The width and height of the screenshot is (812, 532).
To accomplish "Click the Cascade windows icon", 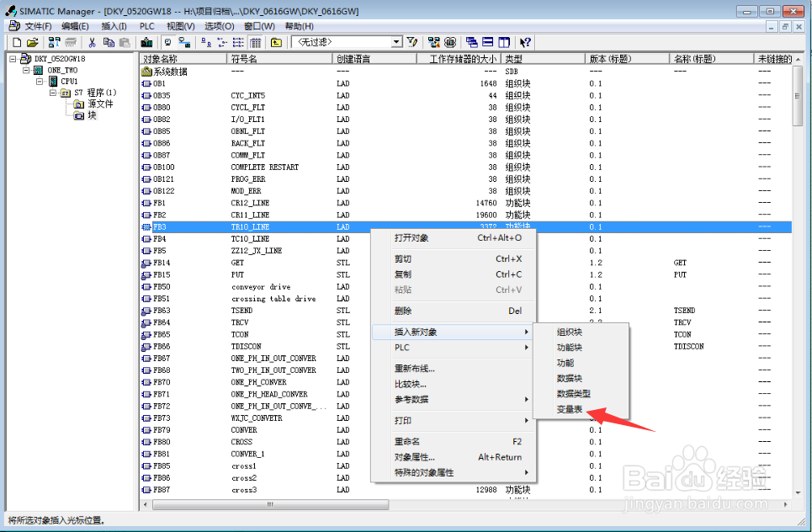I will 472,42.
